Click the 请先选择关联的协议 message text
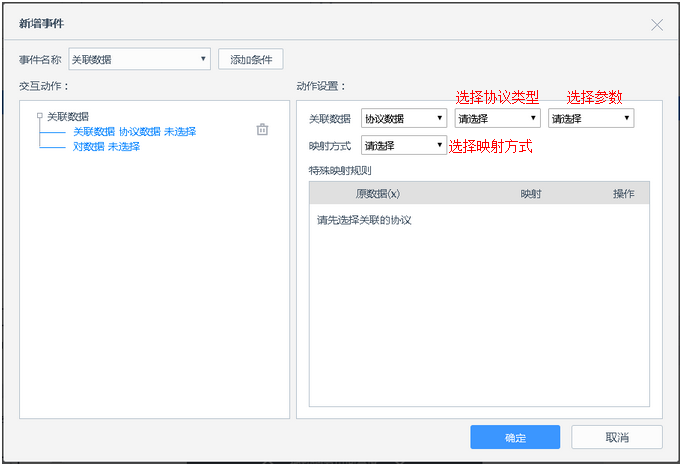683x467 pixels. (x=364, y=220)
